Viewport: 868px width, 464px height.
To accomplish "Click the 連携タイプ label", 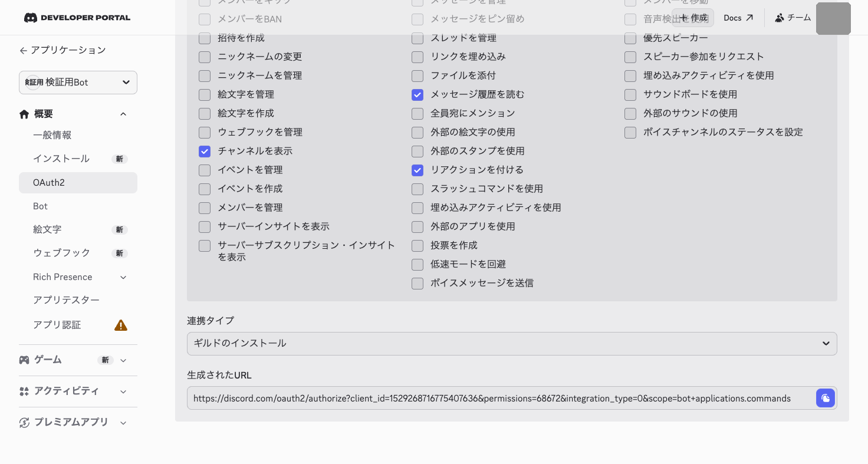I will 211,321.
